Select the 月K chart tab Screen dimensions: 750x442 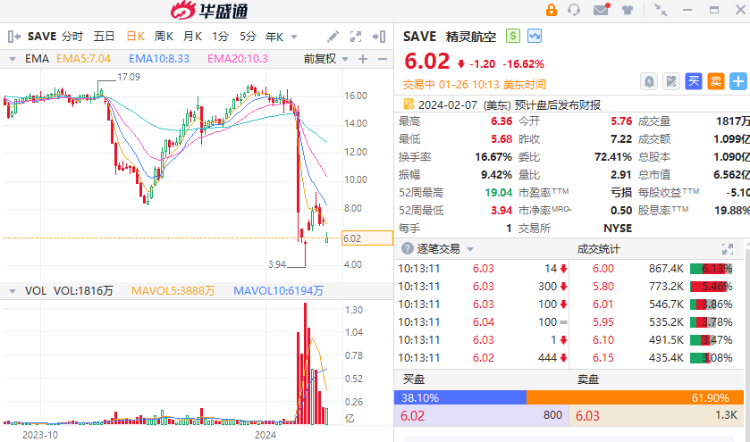(x=192, y=36)
